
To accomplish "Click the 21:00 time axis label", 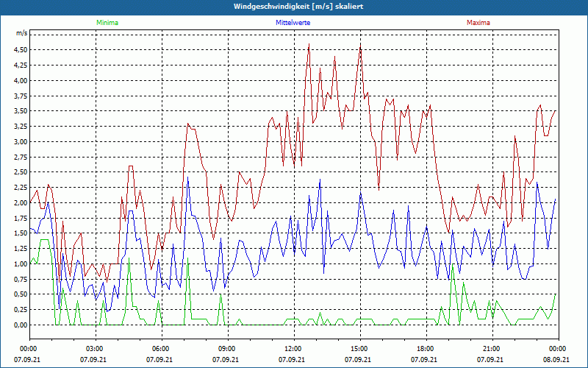I will tap(490, 349).
